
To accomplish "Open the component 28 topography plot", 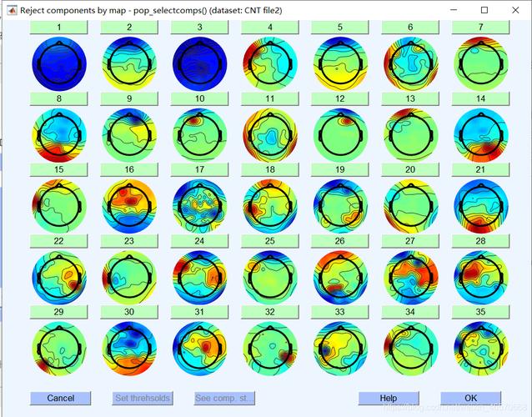I will click(x=481, y=278).
